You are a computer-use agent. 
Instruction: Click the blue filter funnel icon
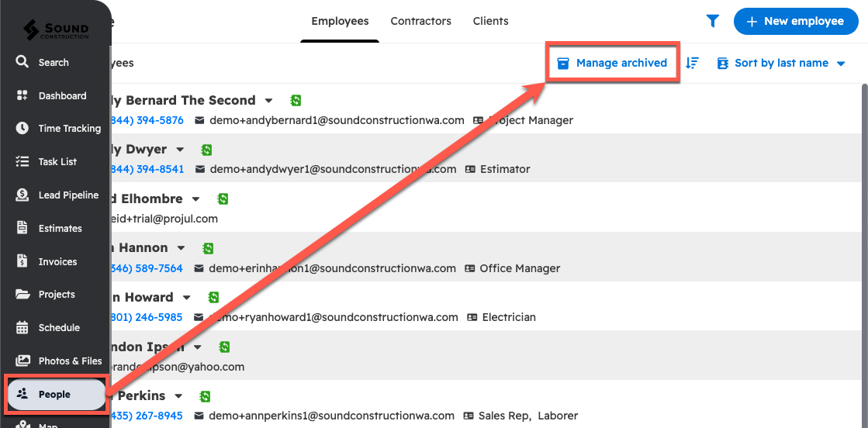(x=712, y=22)
